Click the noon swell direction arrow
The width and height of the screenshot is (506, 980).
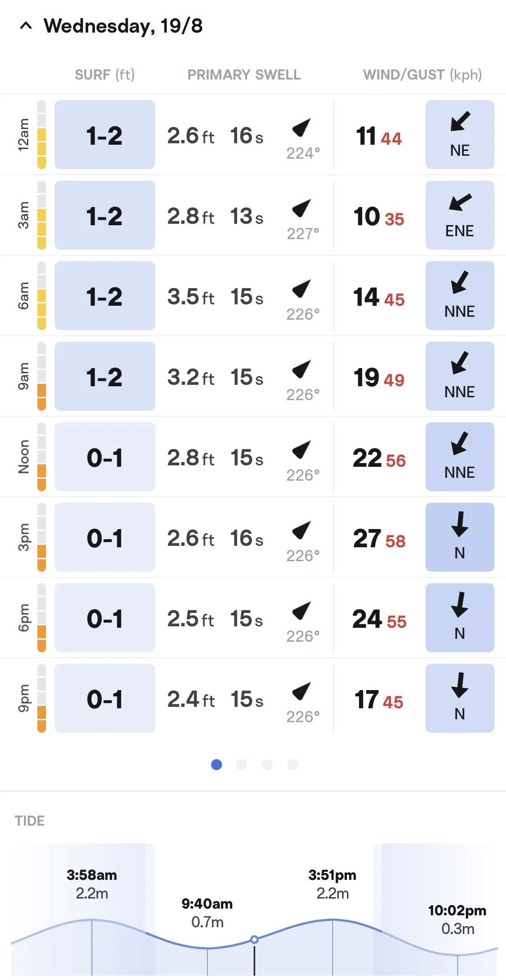coord(302,449)
